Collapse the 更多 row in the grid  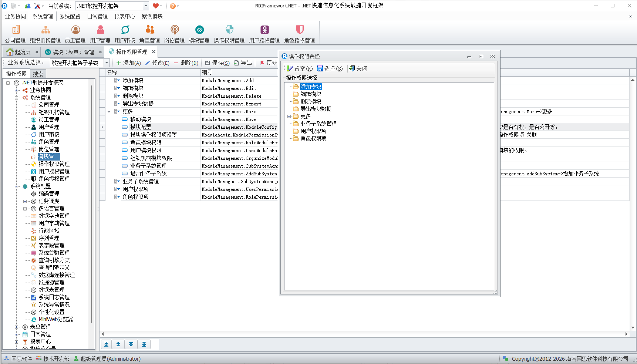point(109,112)
